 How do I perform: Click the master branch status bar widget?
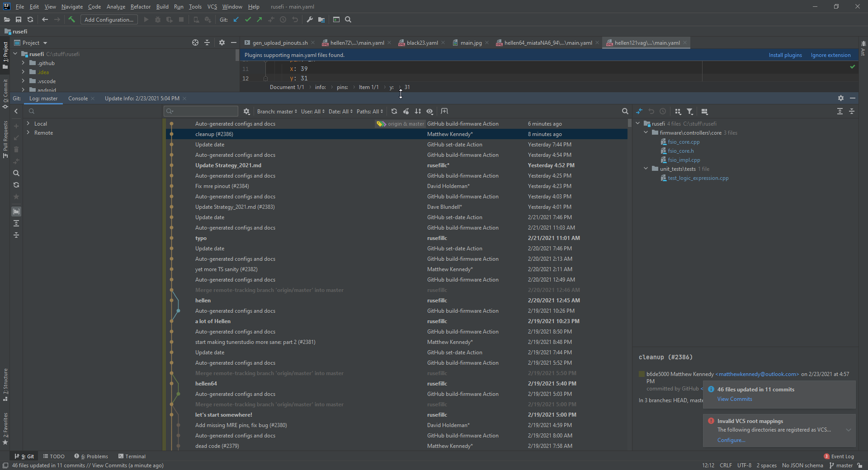(841, 465)
